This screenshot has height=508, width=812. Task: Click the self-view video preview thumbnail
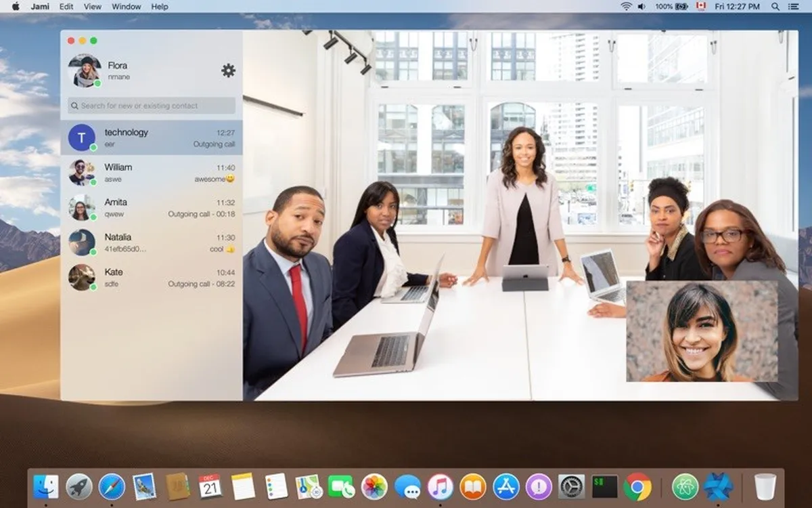(x=702, y=331)
